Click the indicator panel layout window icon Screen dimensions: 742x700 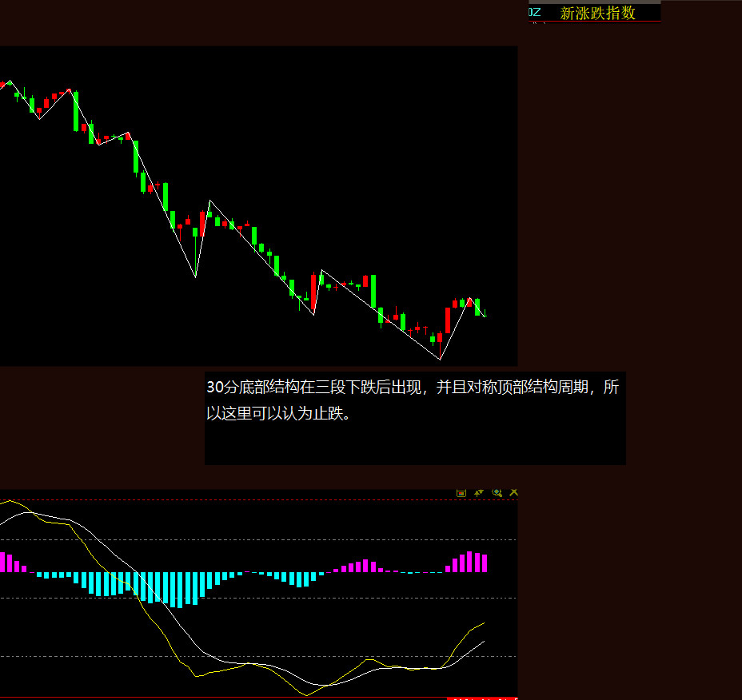click(461, 493)
